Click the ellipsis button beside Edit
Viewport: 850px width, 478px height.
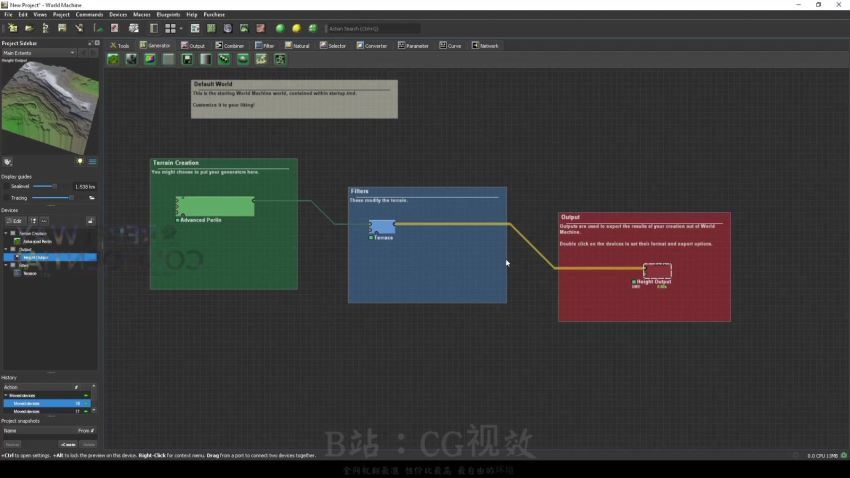[44, 221]
